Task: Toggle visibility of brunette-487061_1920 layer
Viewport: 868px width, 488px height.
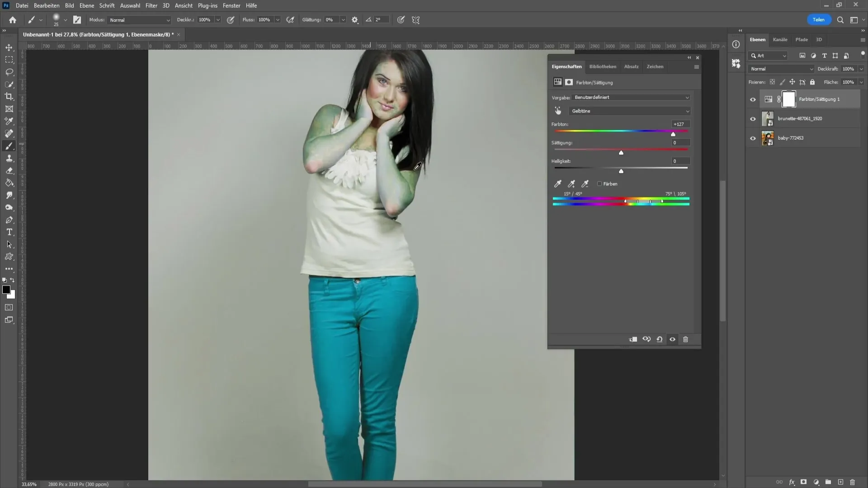Action: click(753, 118)
